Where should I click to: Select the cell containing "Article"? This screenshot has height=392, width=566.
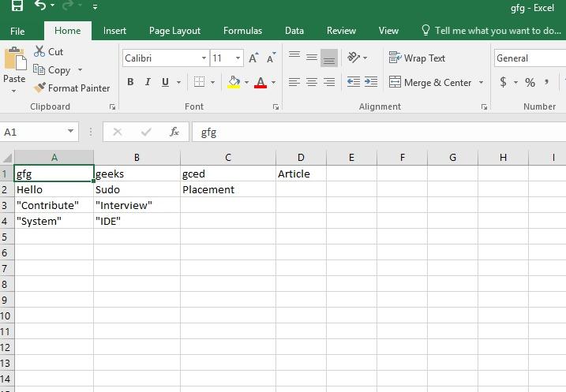pos(301,174)
